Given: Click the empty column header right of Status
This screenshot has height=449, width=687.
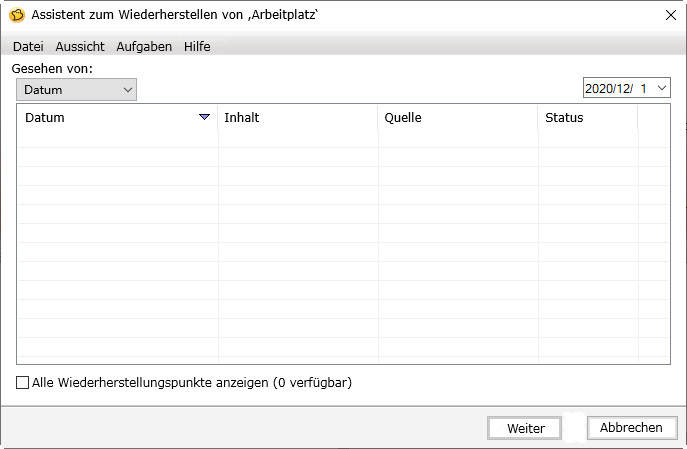Looking at the screenshot, I should [x=653, y=118].
